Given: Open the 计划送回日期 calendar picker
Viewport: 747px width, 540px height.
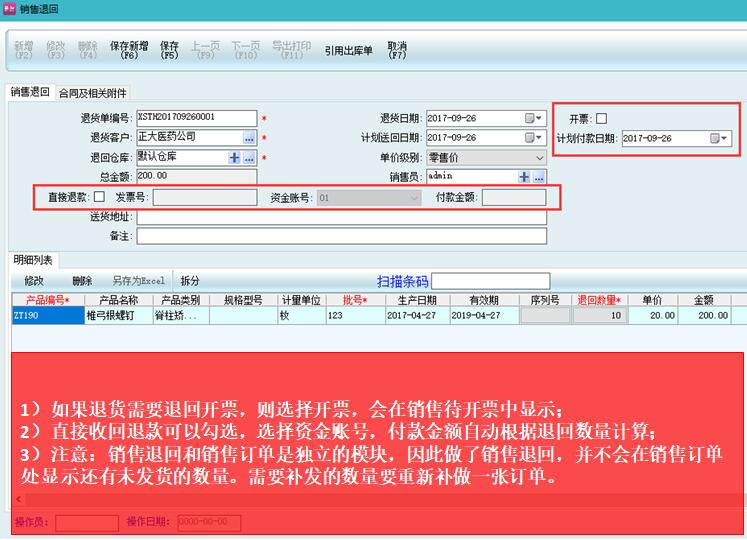Looking at the screenshot, I should coord(532,137).
